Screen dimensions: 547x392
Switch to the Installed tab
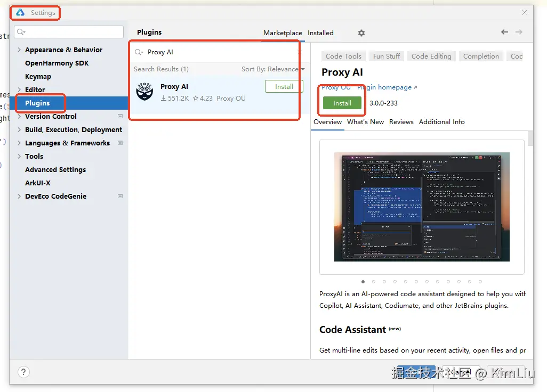click(x=320, y=32)
